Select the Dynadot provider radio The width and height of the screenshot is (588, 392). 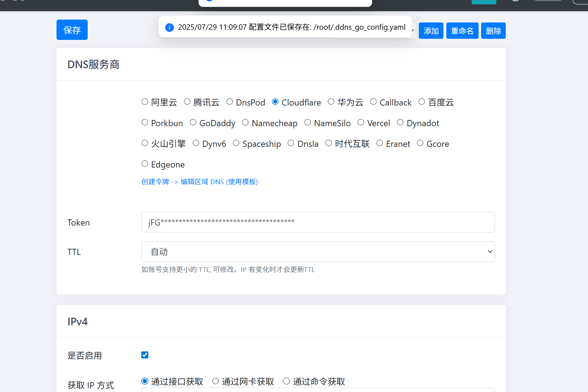pos(400,123)
